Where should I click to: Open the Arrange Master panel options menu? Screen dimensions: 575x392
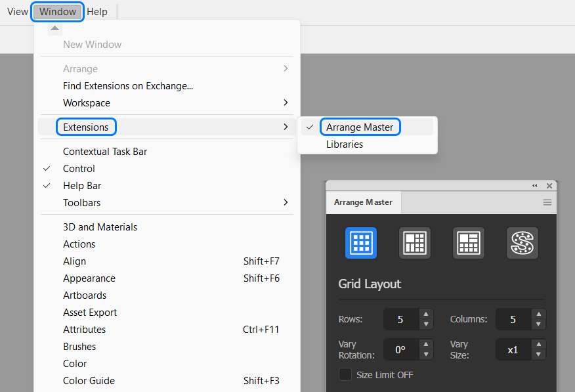tap(547, 202)
